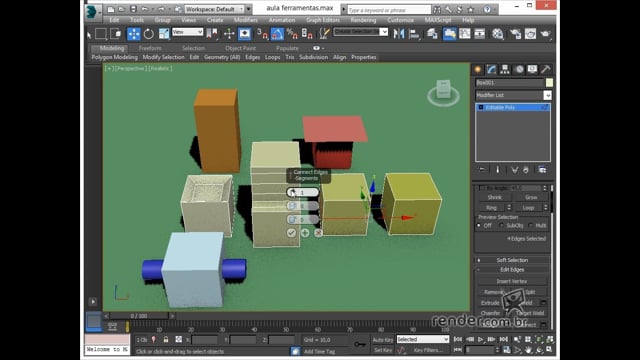
Task: Activate the Select and Rotate tool
Action: click(x=149, y=34)
